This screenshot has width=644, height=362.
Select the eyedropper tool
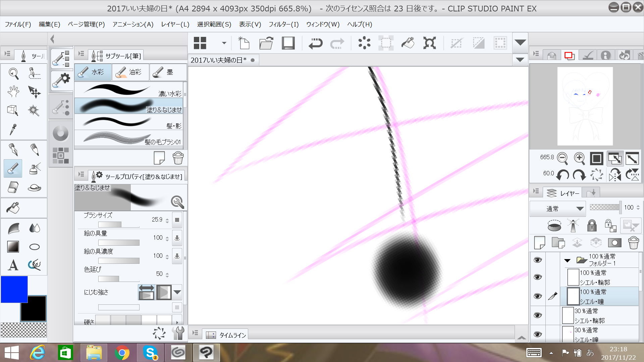coord(13,129)
